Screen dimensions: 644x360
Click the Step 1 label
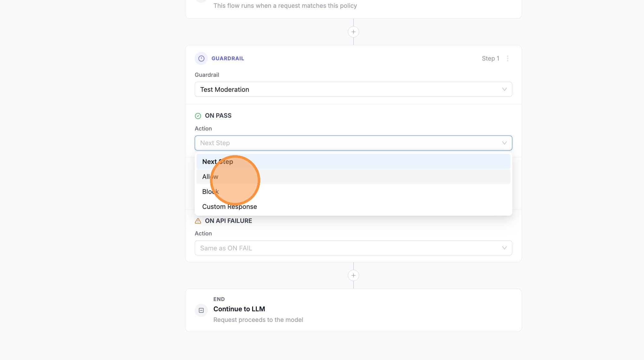(490, 58)
